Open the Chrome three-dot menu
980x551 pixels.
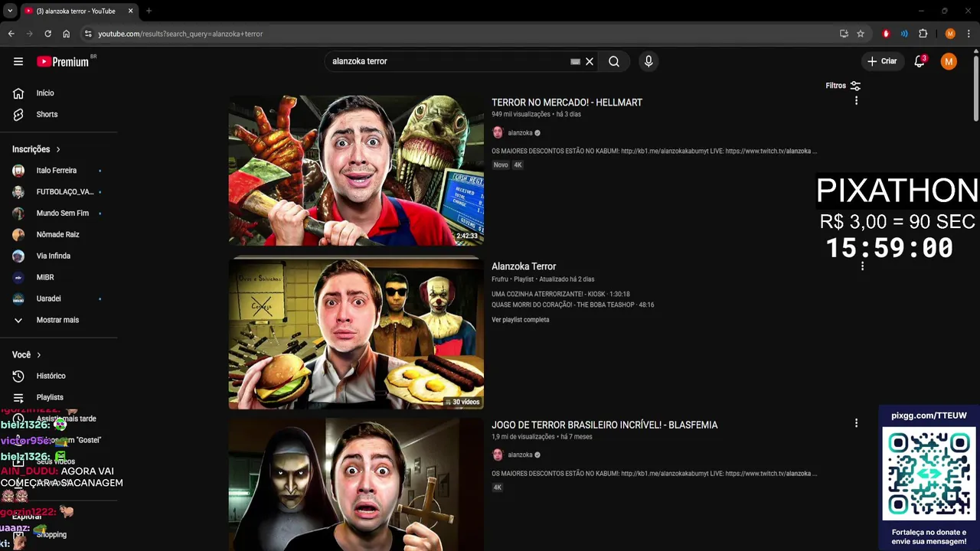[969, 34]
